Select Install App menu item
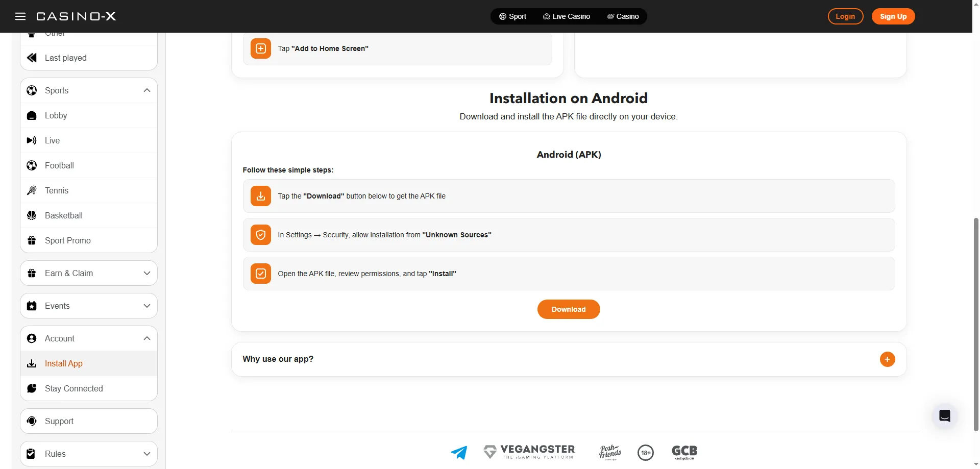The image size is (980, 469). (x=89, y=363)
